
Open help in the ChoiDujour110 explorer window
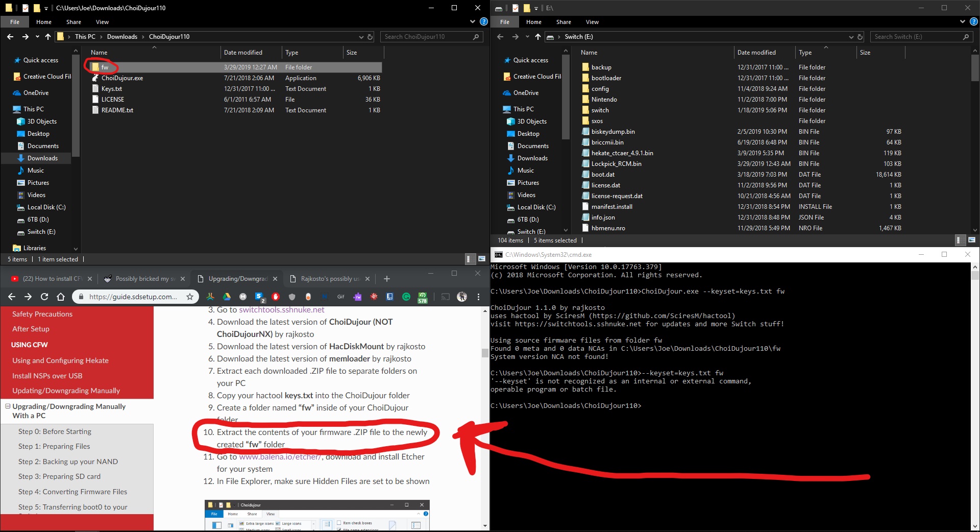(483, 22)
